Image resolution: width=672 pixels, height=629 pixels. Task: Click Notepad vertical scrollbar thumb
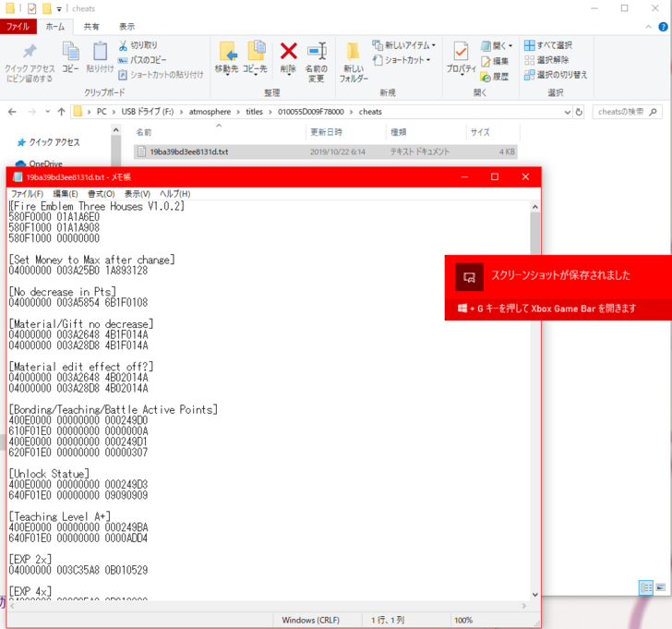pos(534,234)
